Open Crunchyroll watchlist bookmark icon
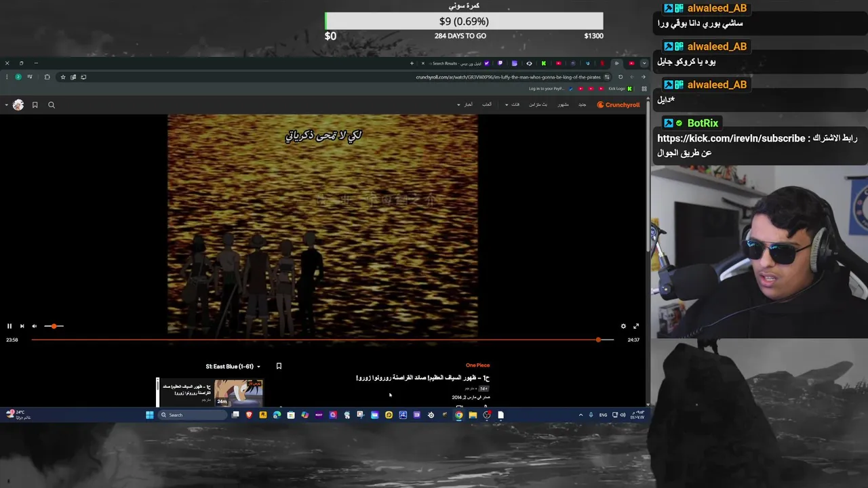Viewport: 868px width, 488px height. pos(35,105)
